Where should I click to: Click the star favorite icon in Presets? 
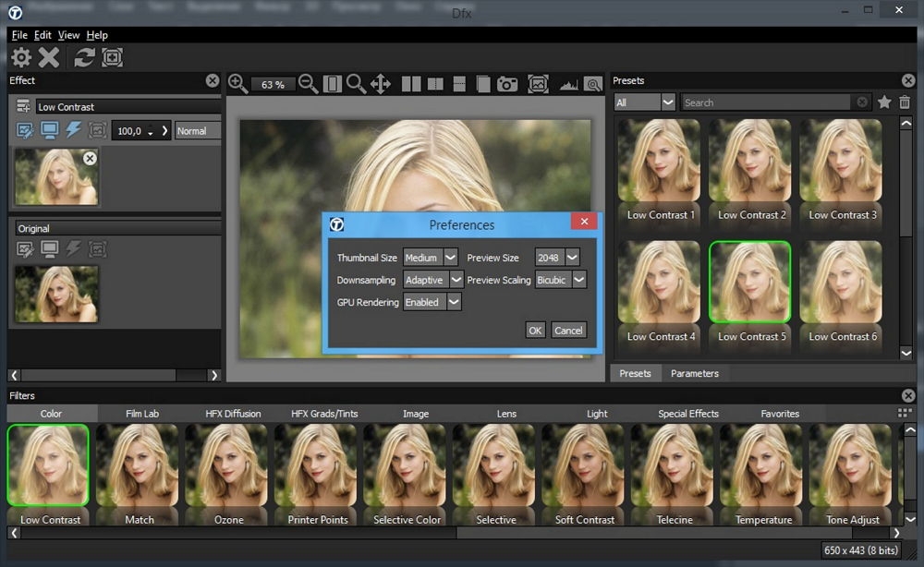pos(884,102)
